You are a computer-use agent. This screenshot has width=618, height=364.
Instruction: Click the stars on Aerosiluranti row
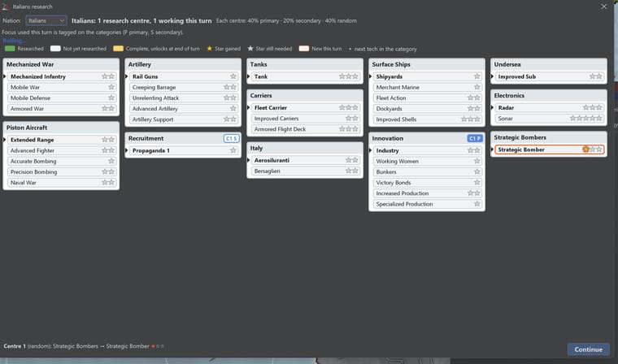352,160
